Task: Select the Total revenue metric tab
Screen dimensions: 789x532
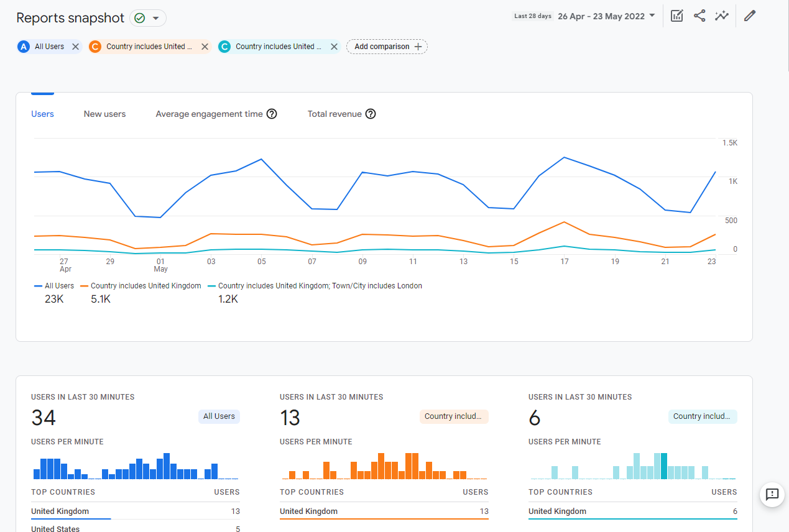Action: pos(335,114)
